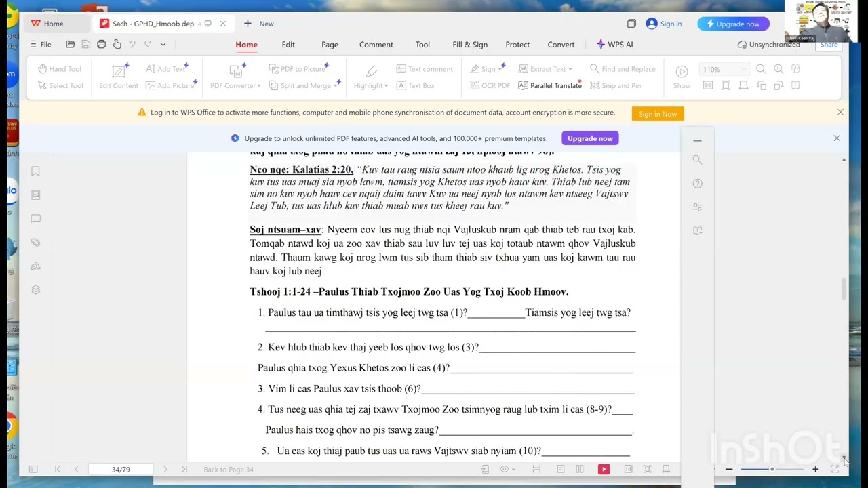Click the Add Picture tool
The image size is (868, 488).
(170, 85)
